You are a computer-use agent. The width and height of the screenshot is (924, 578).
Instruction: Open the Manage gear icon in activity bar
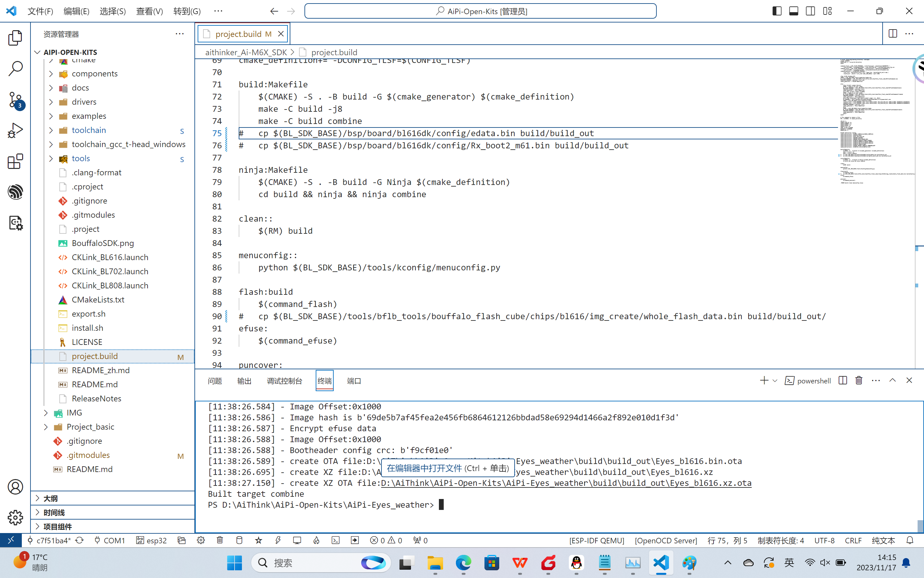click(15, 518)
